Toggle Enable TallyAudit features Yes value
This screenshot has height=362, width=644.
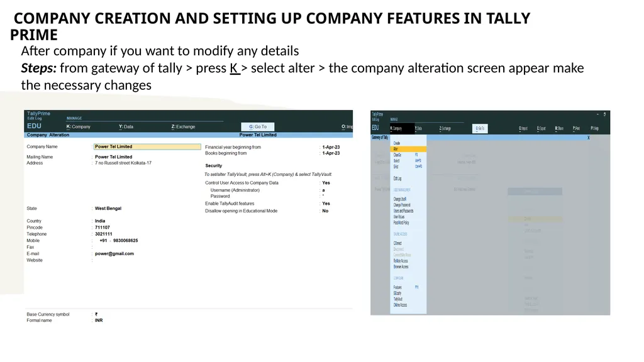point(326,204)
